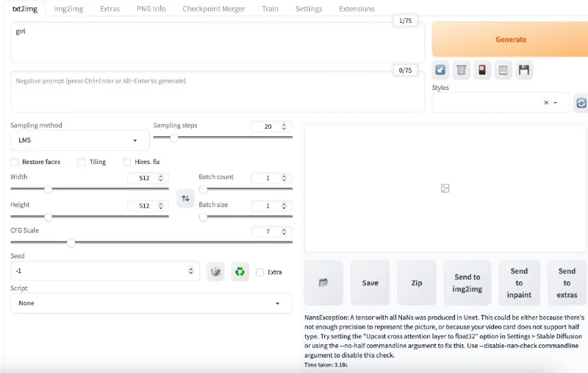Enable the Hires. fix checkbox

(x=127, y=162)
